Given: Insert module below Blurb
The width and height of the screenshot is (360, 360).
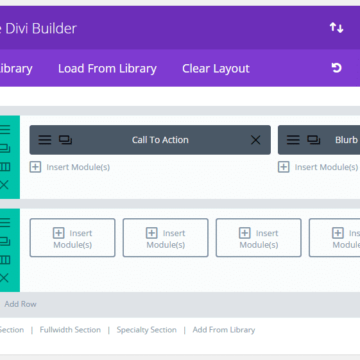Looking at the screenshot, I should point(318,167).
